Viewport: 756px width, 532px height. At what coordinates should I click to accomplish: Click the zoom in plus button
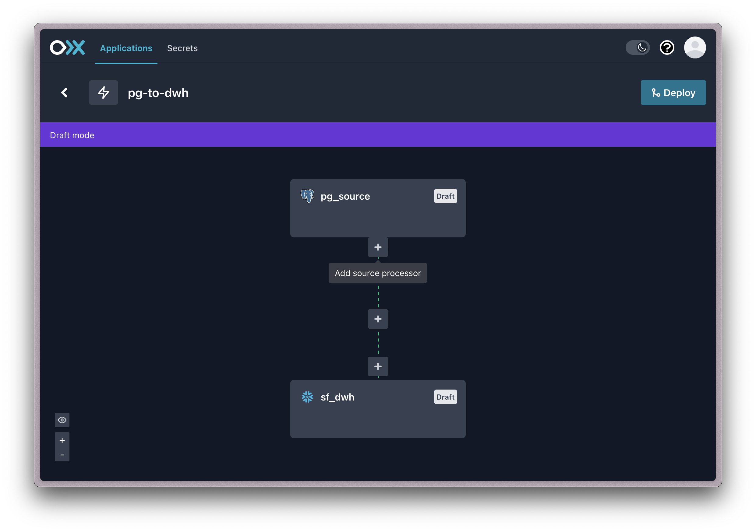pos(62,440)
